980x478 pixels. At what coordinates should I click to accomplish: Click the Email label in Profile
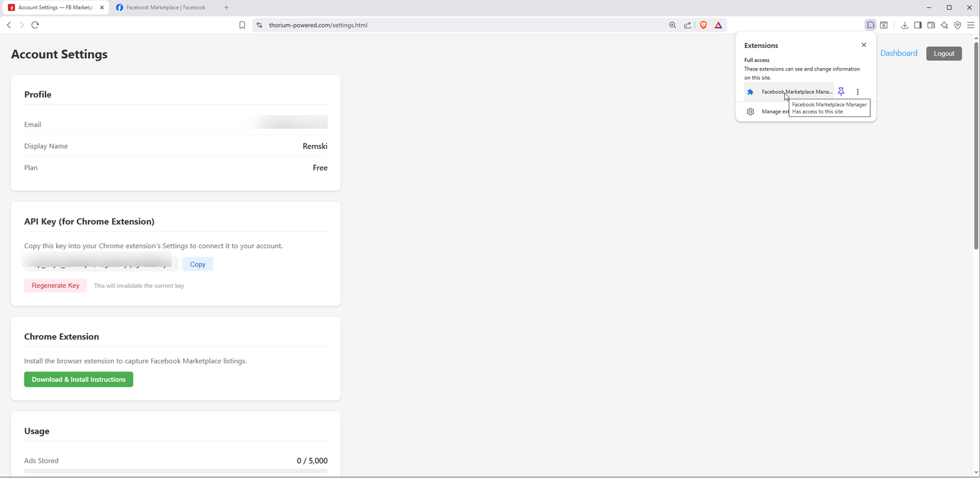point(32,124)
